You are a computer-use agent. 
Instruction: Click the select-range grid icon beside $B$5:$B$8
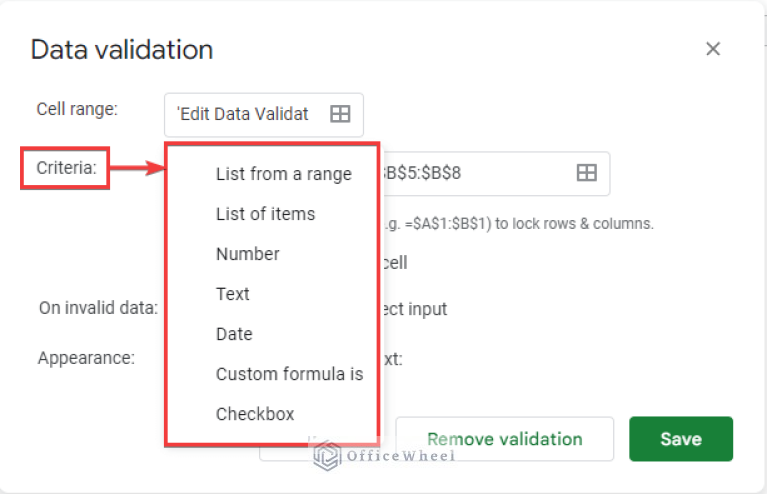point(586,173)
